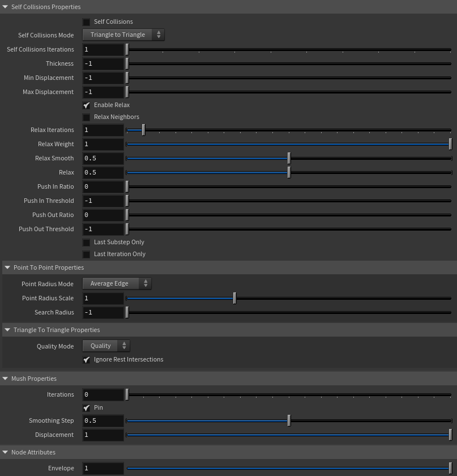The image size is (457, 476).
Task: Collapse the Mush Properties section
Action: [5, 379]
